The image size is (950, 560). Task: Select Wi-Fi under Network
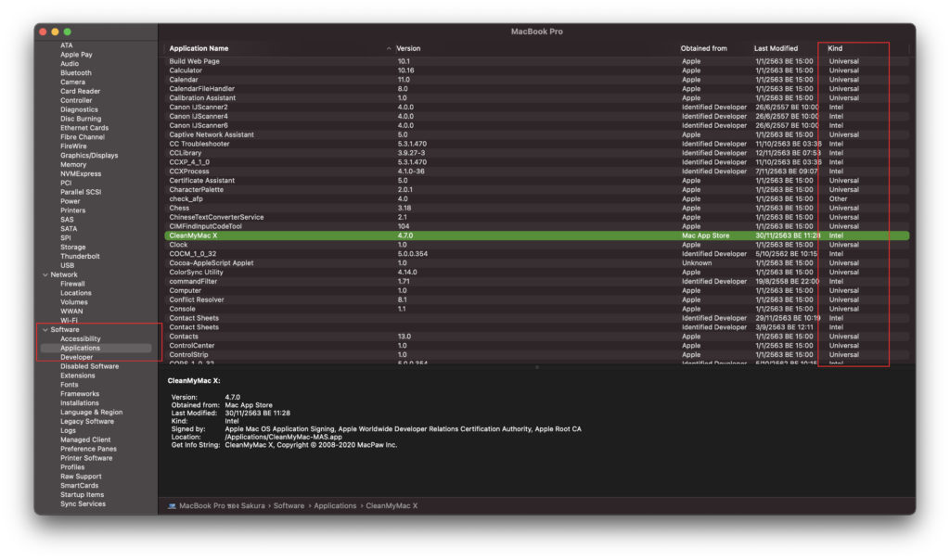pyautogui.click(x=70, y=321)
